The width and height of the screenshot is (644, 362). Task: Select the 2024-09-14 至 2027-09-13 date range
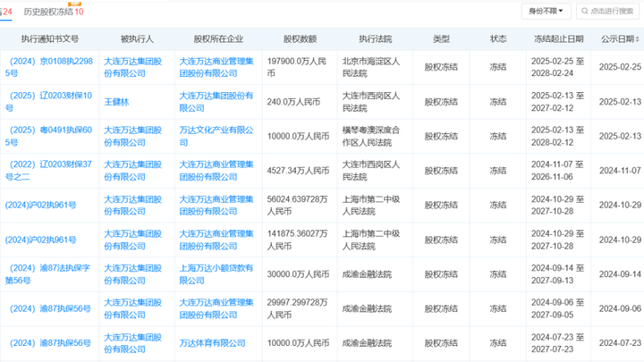click(558, 274)
